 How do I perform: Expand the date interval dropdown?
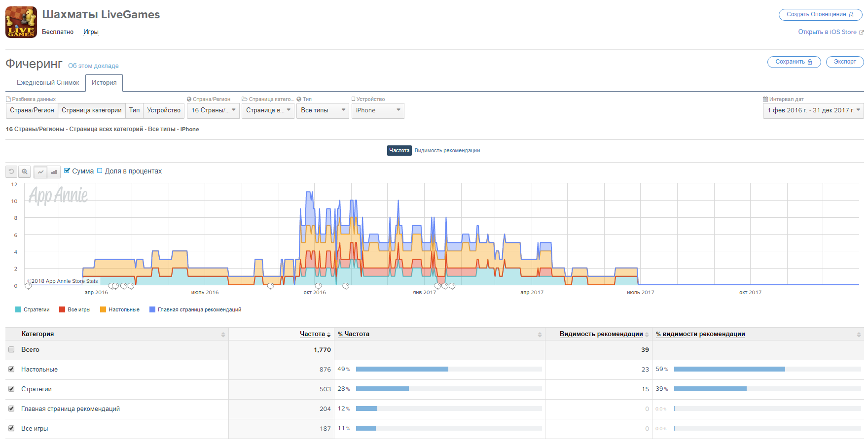(x=813, y=110)
